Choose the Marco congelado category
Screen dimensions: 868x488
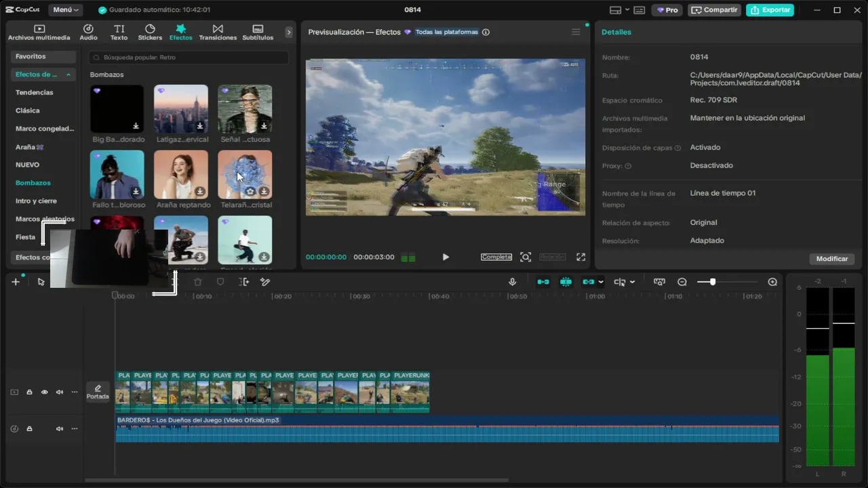(45, 128)
